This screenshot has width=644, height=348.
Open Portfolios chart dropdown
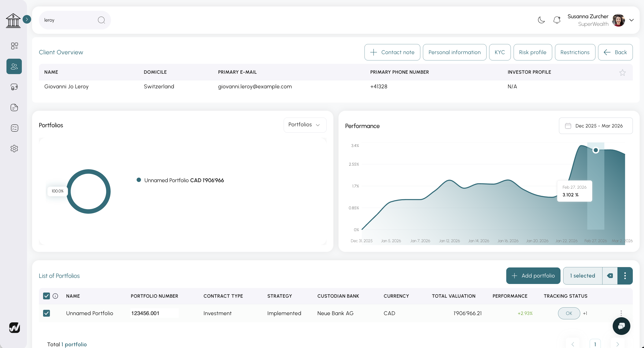point(305,125)
